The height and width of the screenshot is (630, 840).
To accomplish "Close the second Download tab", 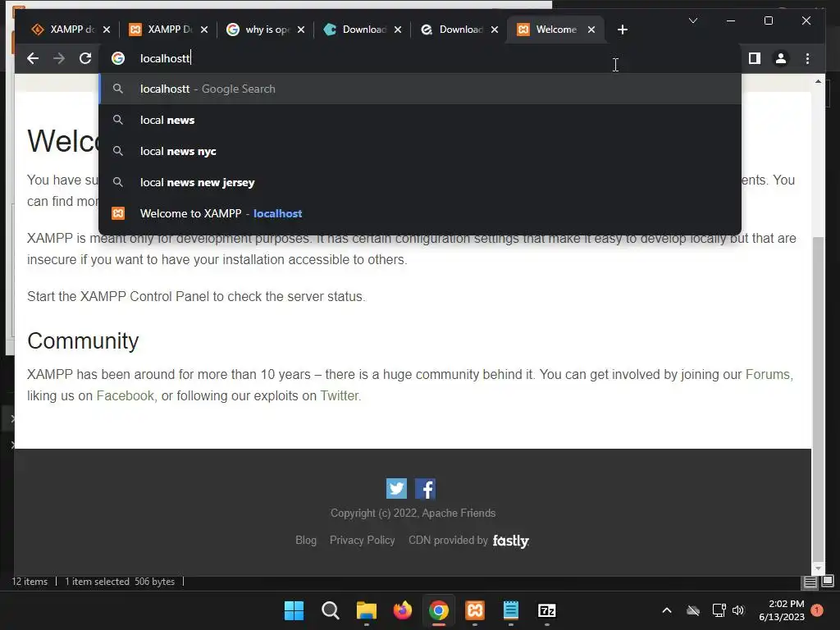I will [x=495, y=30].
